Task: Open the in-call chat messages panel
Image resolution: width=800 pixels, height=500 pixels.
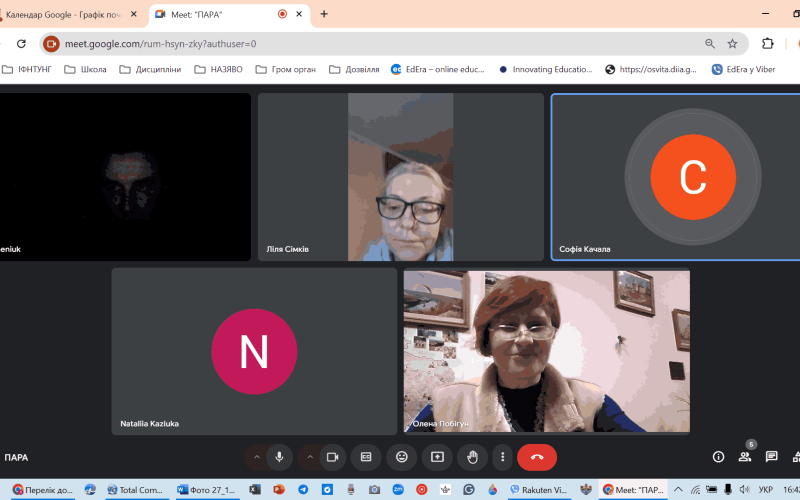Action: (771, 457)
